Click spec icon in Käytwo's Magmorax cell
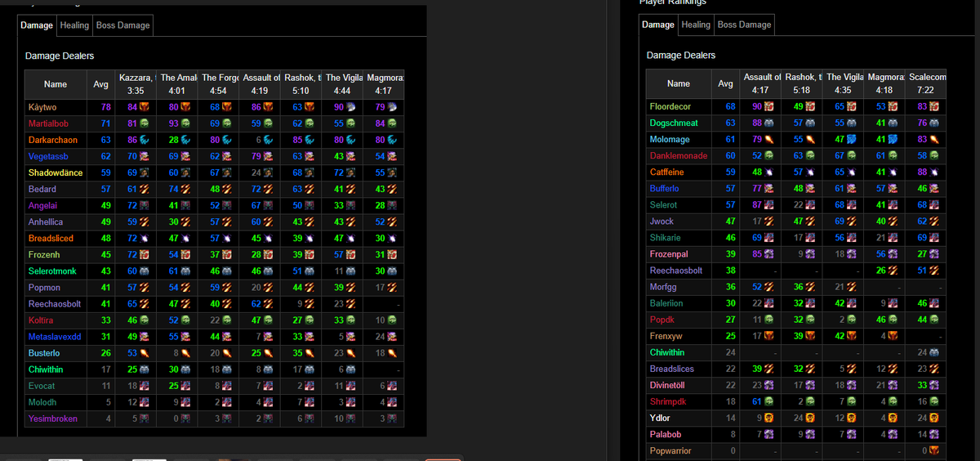Screen dimensions: 980x461 tap(392, 107)
